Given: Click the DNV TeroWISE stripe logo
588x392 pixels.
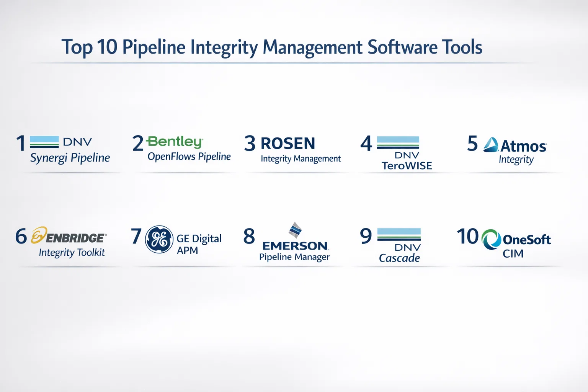Looking at the screenshot, I should coord(398,142).
